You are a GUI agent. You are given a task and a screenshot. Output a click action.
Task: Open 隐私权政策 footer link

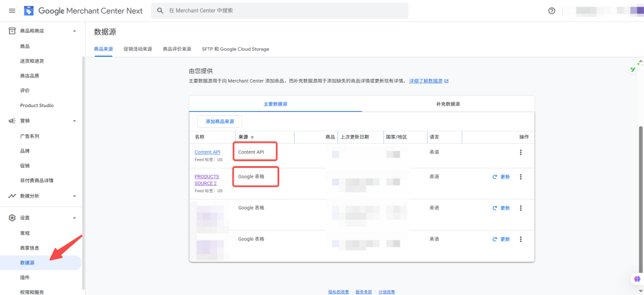coord(339,291)
